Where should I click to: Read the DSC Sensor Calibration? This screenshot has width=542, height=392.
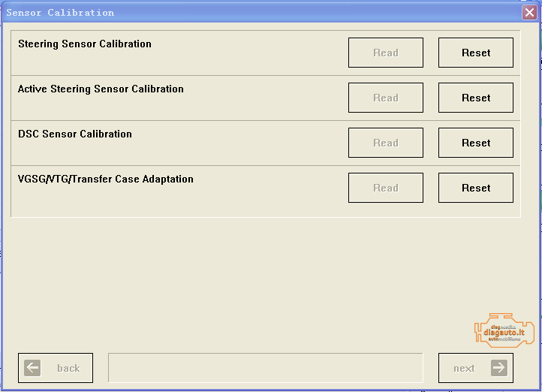click(386, 143)
